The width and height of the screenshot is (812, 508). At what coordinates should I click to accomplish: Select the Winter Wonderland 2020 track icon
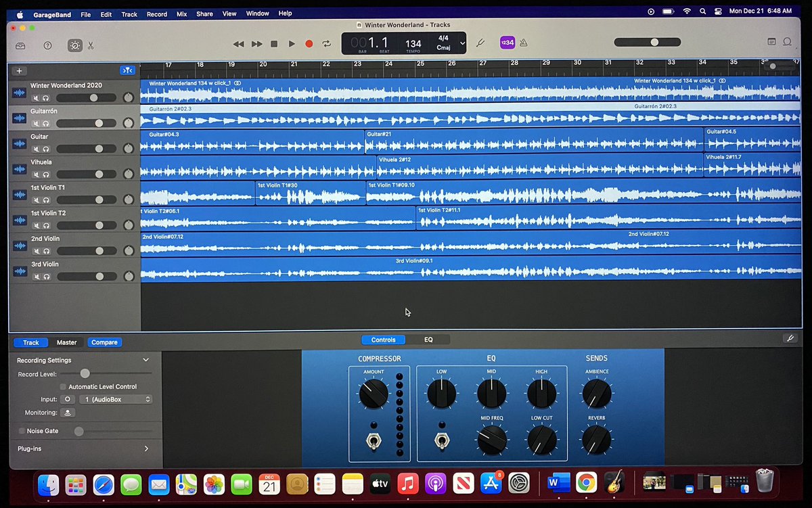pos(20,93)
